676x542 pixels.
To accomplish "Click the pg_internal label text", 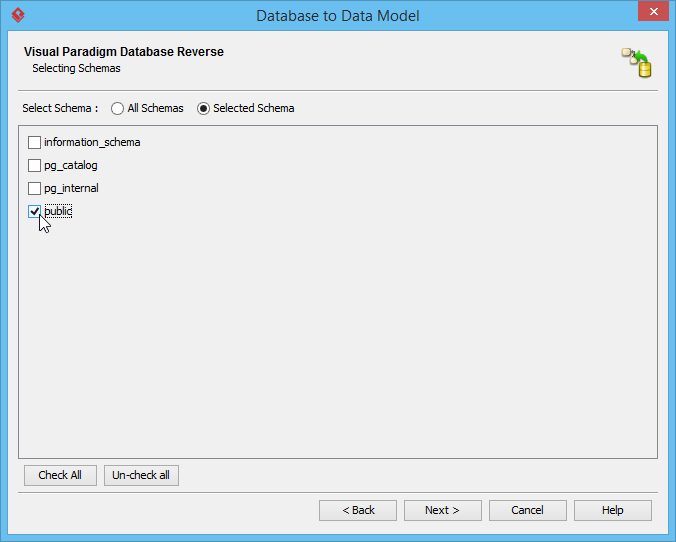I will point(71,188).
